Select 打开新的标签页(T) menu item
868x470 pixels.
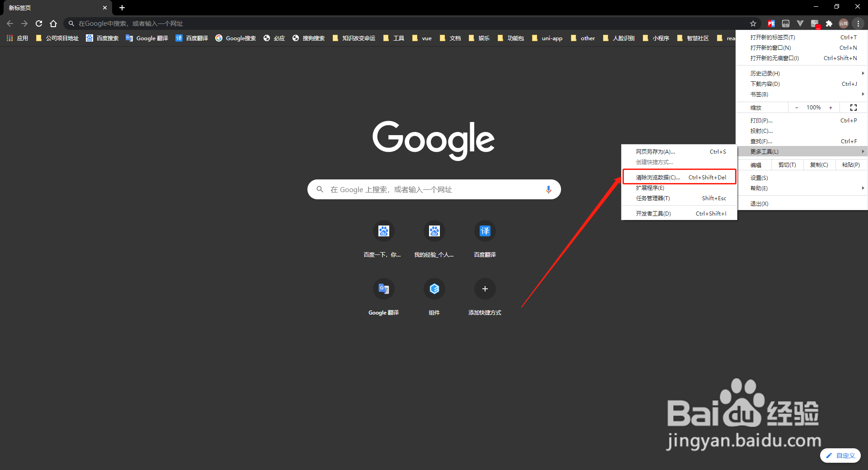click(x=802, y=37)
